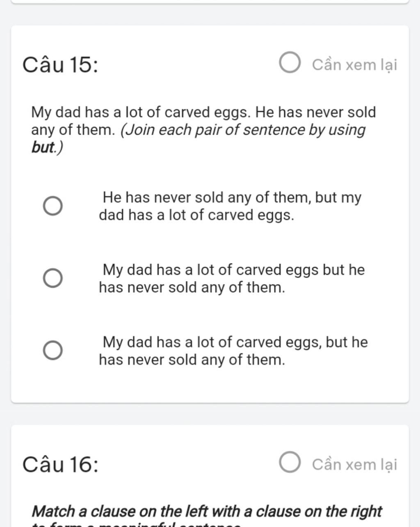Mark Câu 15 'Cần xem lại' circle
The height and width of the screenshot is (527, 420).
[290, 63]
